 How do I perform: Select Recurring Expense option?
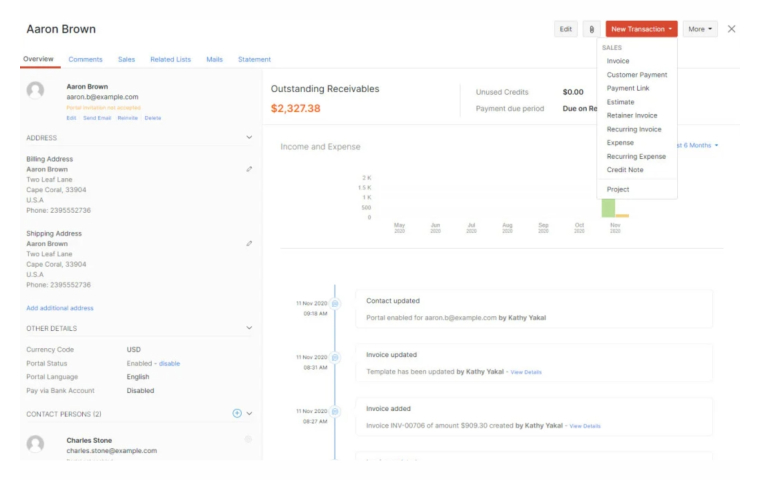tap(637, 156)
